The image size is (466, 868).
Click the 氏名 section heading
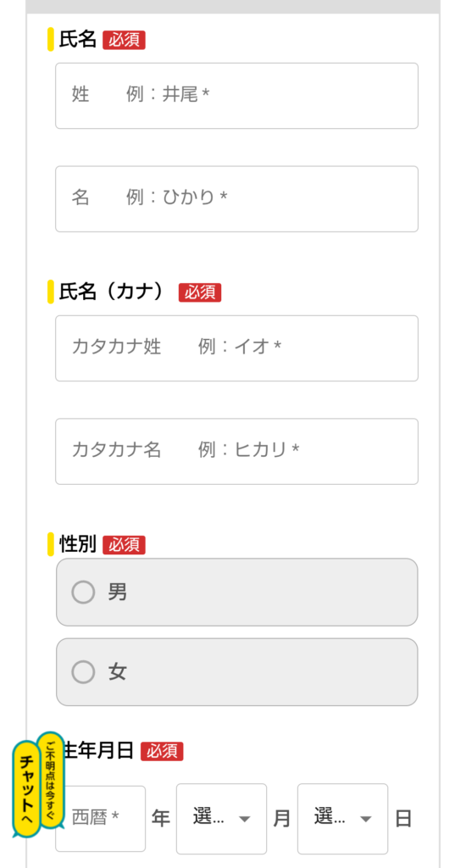[x=77, y=40]
